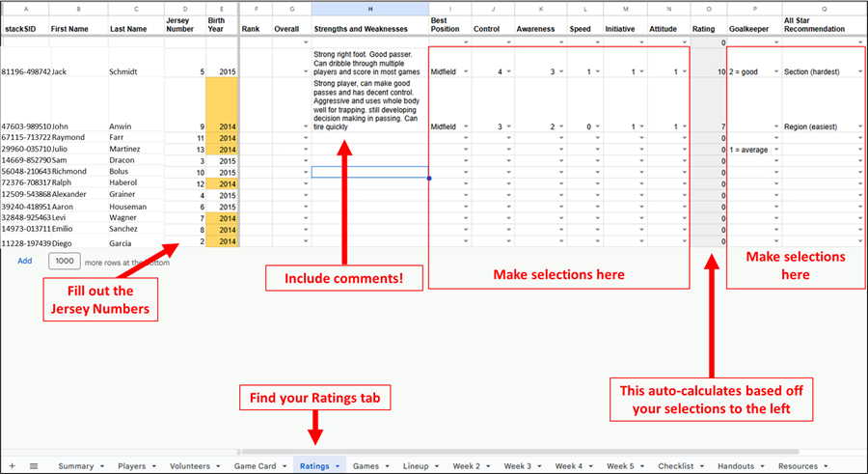868x474 pixels.
Task: Click the rows count field showing 1000
Action: [x=64, y=261]
